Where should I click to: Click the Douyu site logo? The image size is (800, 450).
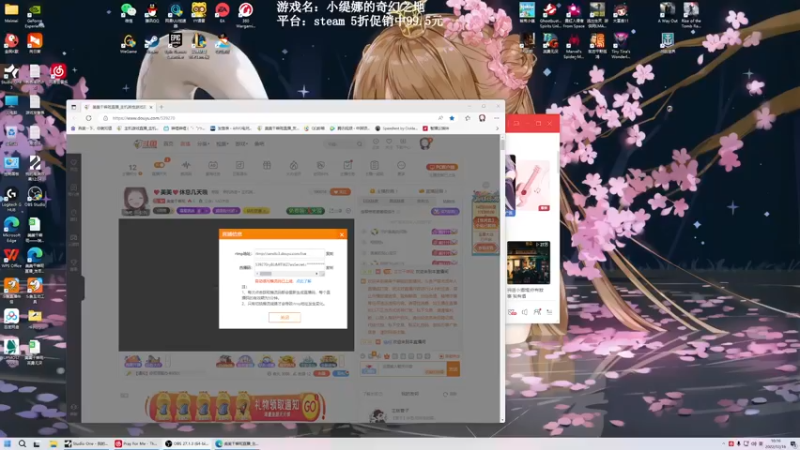point(145,144)
